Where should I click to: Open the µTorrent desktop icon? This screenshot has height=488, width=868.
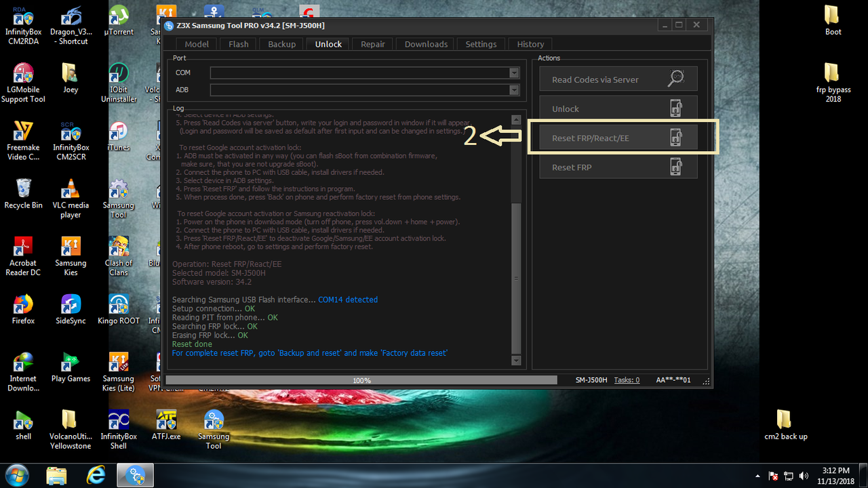(x=119, y=21)
